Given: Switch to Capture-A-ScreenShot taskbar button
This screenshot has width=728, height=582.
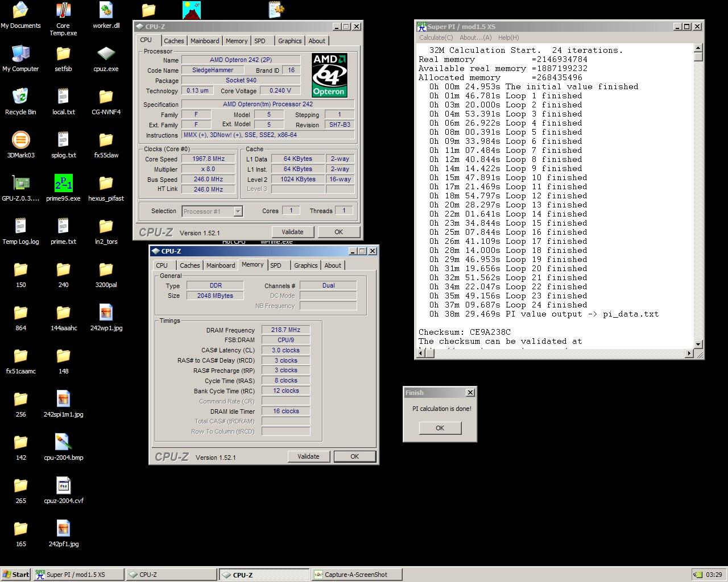Looking at the screenshot, I should coord(357,575).
